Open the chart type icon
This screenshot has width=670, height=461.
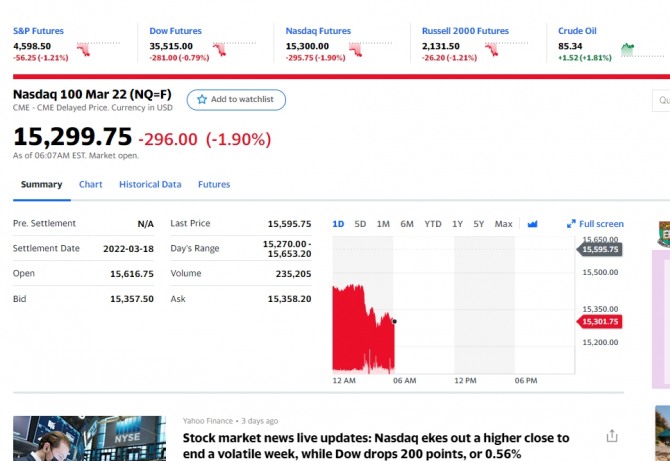(533, 224)
